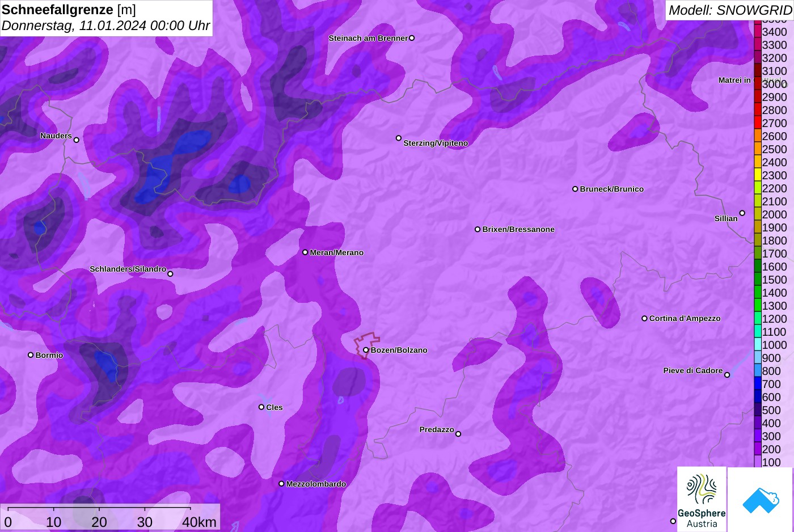
Task: Pick the Cortina d'Ampezzo location marker
Action: click(644, 318)
